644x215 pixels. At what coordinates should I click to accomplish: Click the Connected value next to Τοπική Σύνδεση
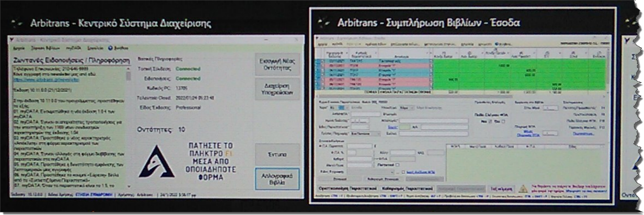(x=188, y=69)
